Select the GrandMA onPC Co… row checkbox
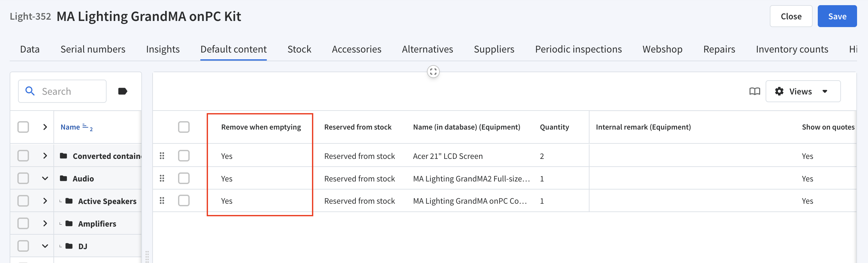The height and width of the screenshot is (263, 868). 184,200
